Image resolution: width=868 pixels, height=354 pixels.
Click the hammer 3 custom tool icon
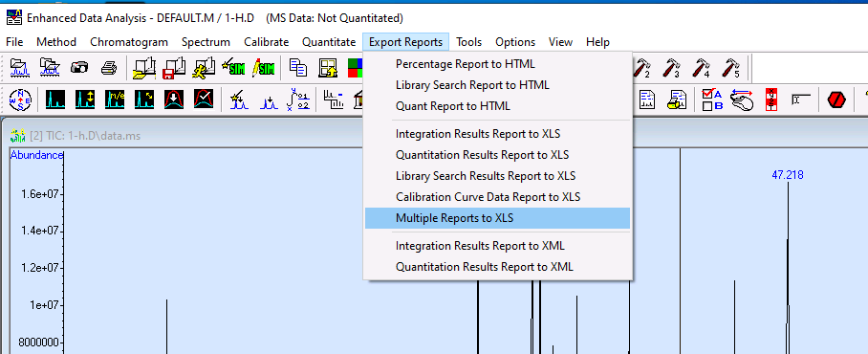point(671,68)
